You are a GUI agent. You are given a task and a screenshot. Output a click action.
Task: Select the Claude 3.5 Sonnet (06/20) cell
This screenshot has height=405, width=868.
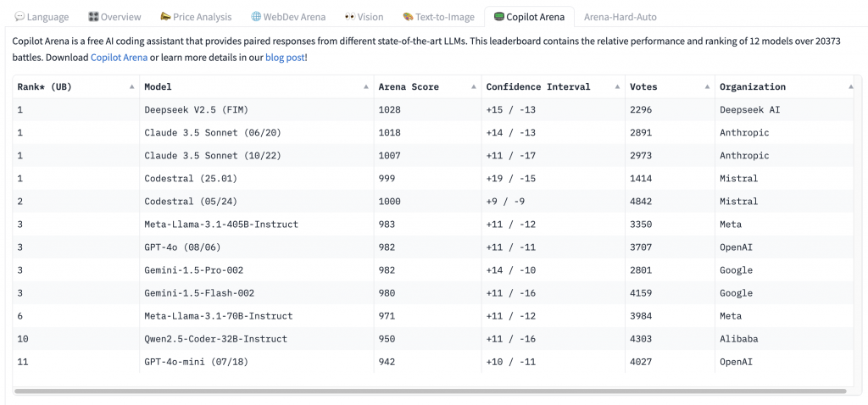coord(257,133)
